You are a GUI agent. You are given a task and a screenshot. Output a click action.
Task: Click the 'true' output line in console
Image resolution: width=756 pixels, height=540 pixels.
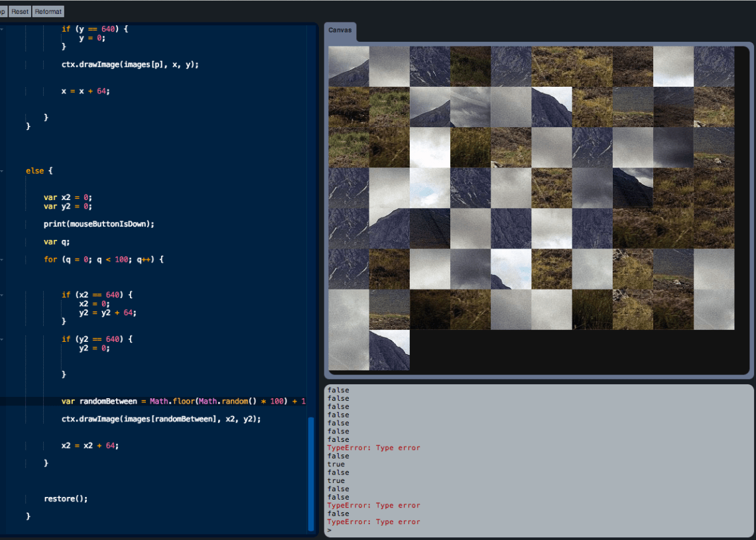[x=336, y=464]
